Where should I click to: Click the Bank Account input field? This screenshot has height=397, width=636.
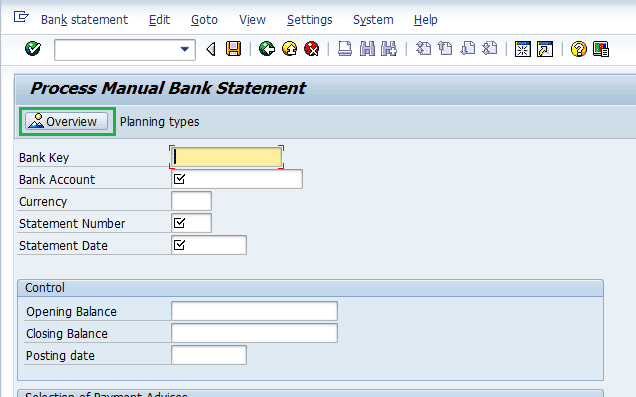point(237,179)
